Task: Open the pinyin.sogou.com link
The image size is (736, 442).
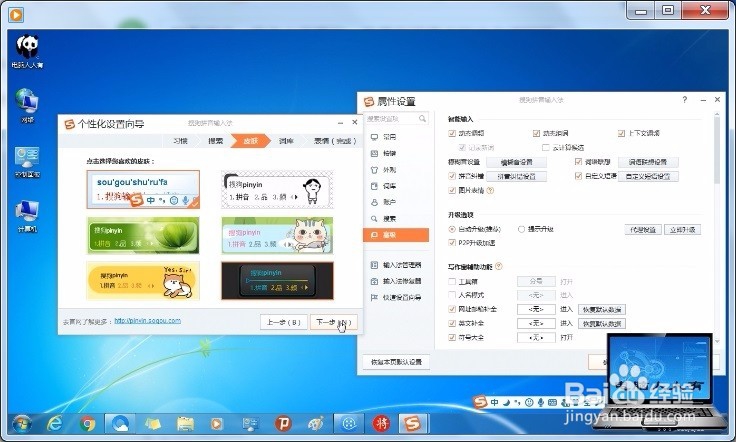Action: pos(147,321)
